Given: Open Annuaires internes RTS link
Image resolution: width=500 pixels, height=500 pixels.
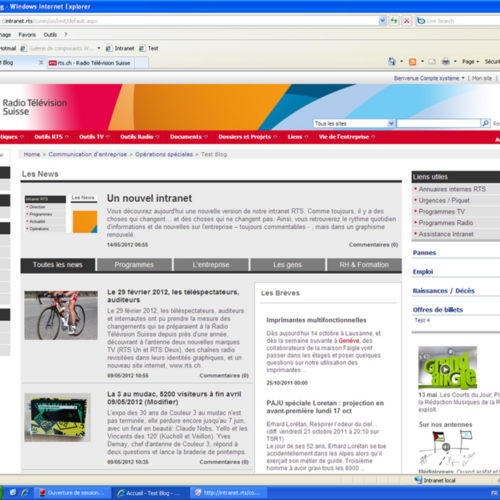Looking at the screenshot, I should (x=452, y=189).
